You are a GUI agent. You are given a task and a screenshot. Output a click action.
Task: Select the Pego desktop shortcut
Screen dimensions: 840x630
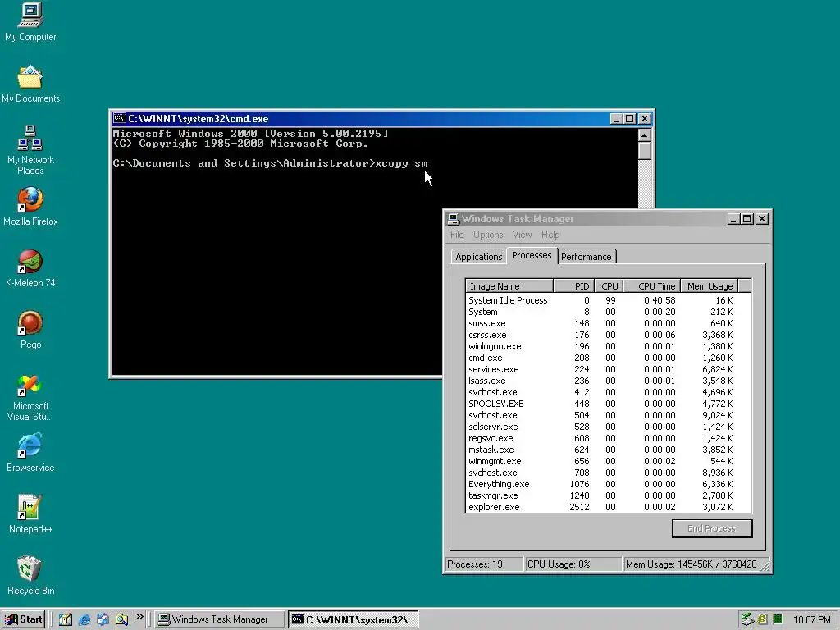coord(30,330)
